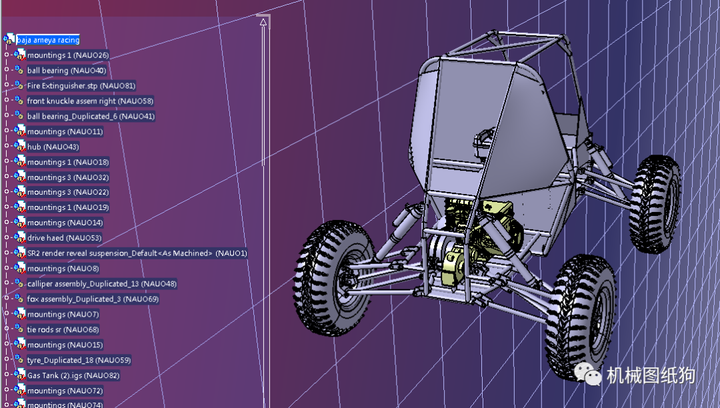Image resolution: width=720 pixels, height=408 pixels.
Task: Select 'ball bearing_Duplicated_6 (NAUO41)' label
Action: (x=91, y=116)
